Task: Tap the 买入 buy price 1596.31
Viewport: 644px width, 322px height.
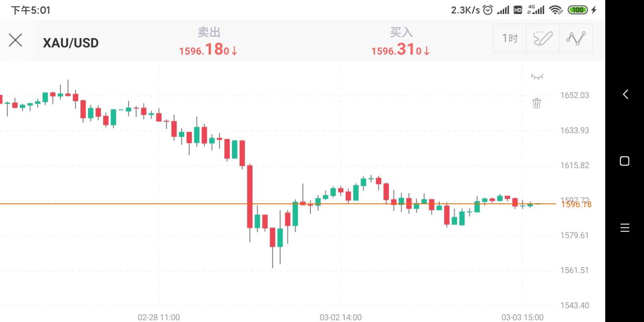Action: tap(401, 50)
